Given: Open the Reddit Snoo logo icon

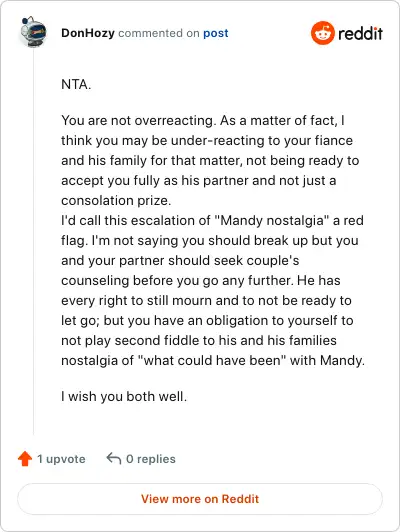Looking at the screenshot, I should (323, 33).
